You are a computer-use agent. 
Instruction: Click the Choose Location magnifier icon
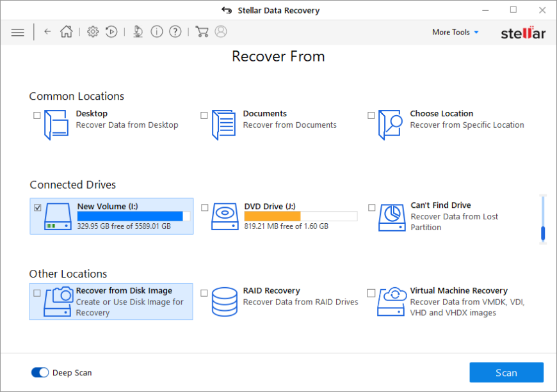(390, 125)
